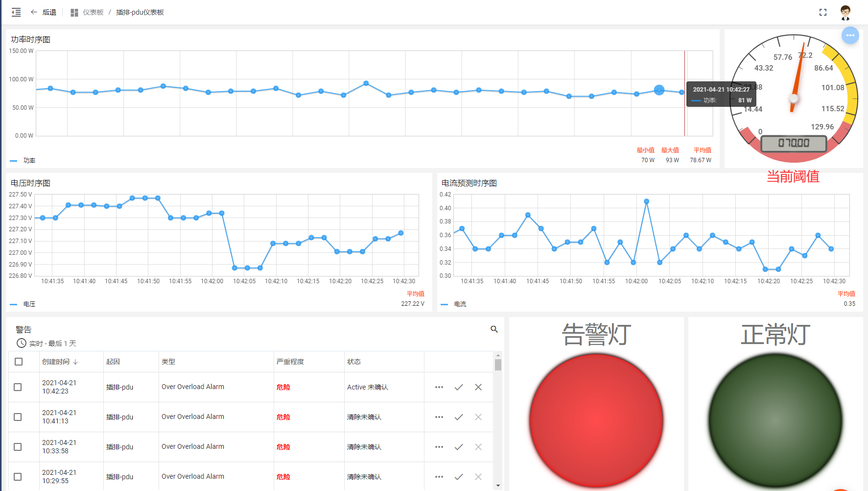Click the 插排-pdu仪表板 breadcrumb
The height and width of the screenshot is (491, 868).
140,12
